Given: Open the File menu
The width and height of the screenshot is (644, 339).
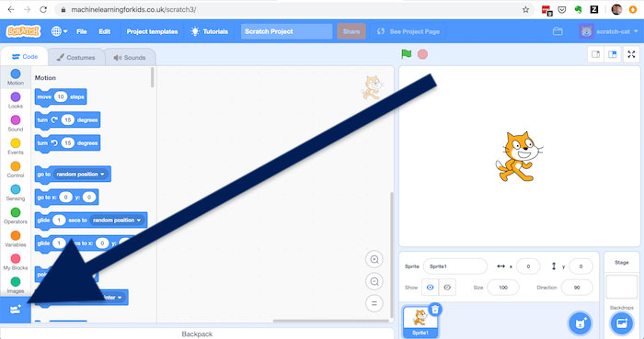Looking at the screenshot, I should 82,31.
